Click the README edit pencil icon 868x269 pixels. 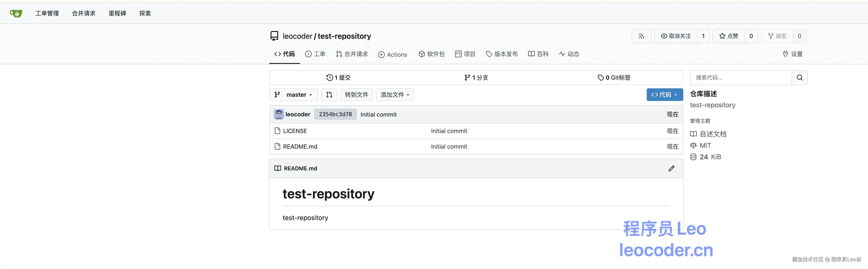pyautogui.click(x=671, y=168)
